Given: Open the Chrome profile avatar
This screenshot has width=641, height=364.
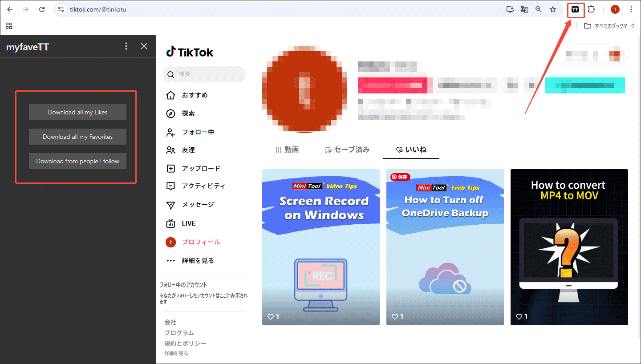Looking at the screenshot, I should coord(615,9).
